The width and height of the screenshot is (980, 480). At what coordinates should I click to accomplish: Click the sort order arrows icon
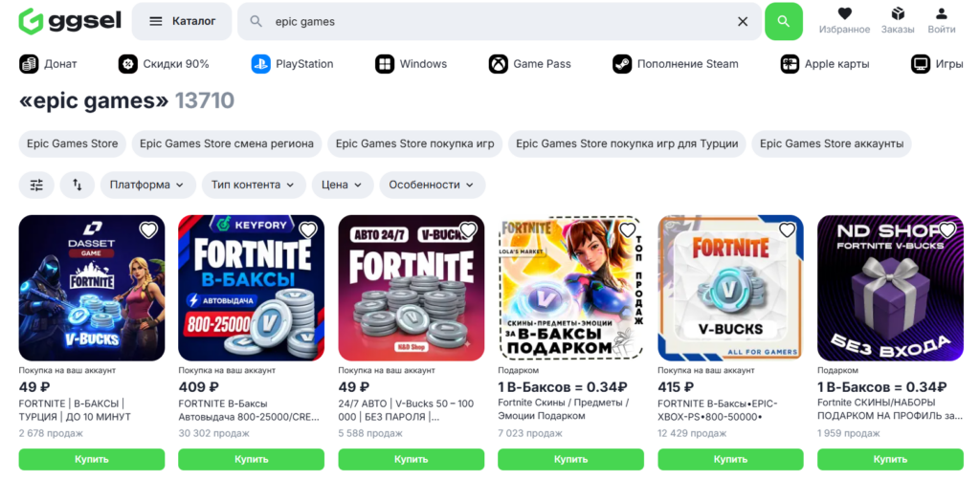(x=78, y=185)
